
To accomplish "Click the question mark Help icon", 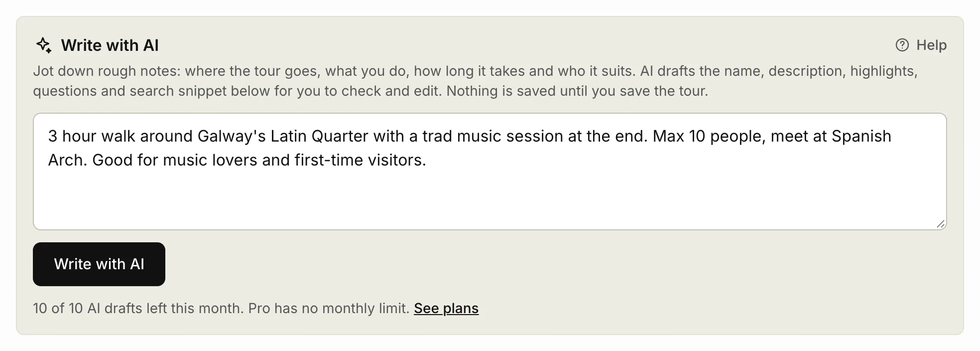I will 902,45.
